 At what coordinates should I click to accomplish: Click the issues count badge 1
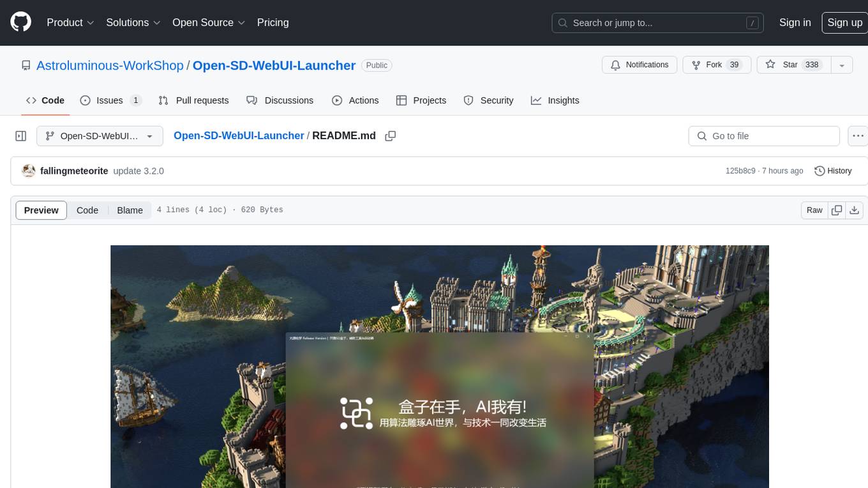tap(135, 100)
